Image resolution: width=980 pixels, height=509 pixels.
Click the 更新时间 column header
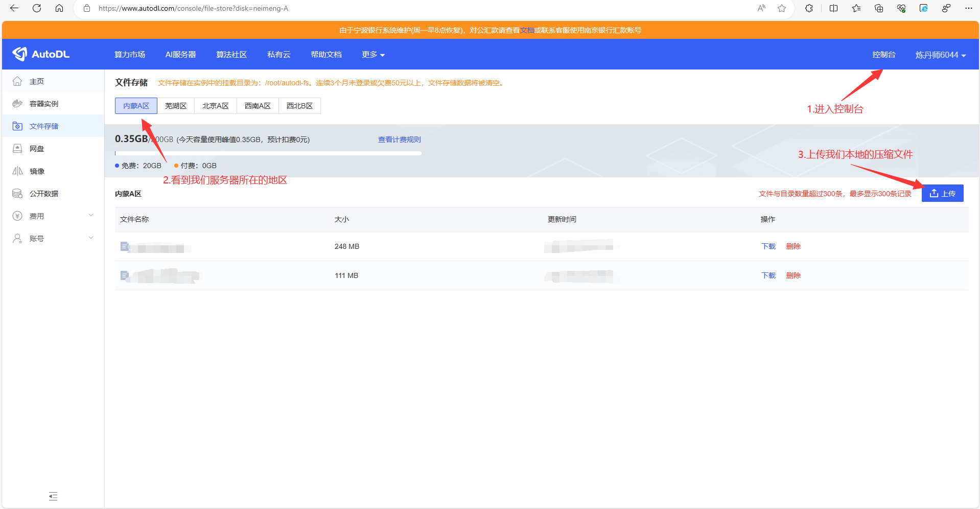562,219
